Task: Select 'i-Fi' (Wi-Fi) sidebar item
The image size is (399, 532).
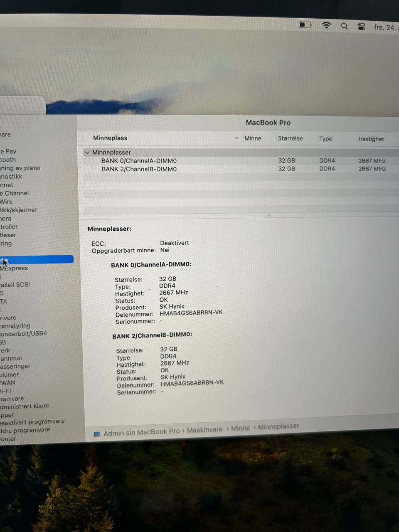Action: (5, 391)
